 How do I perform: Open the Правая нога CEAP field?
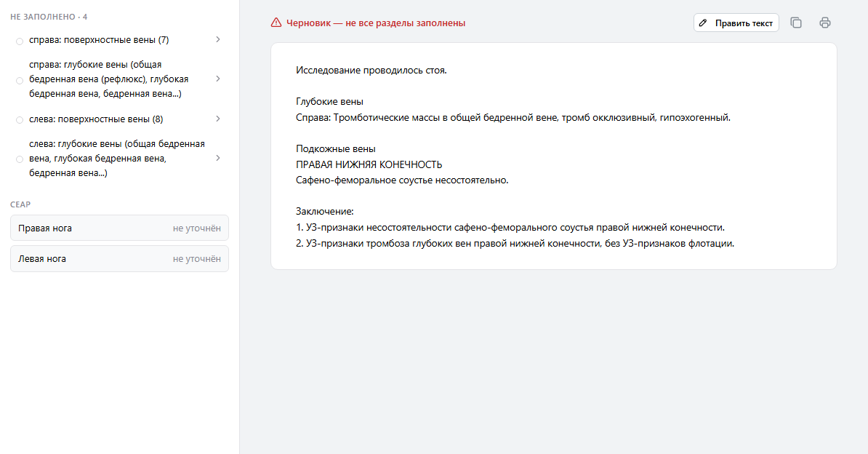[119, 228]
